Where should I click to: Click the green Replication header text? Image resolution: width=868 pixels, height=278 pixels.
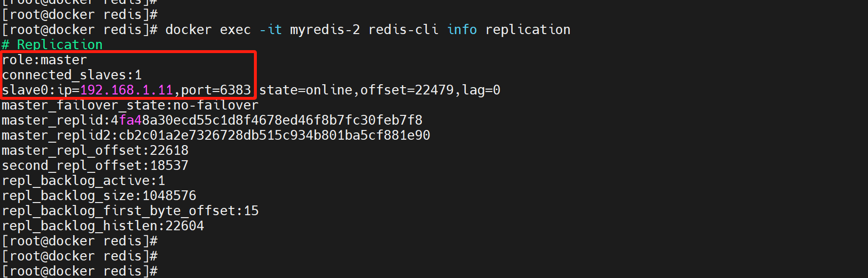pos(52,45)
